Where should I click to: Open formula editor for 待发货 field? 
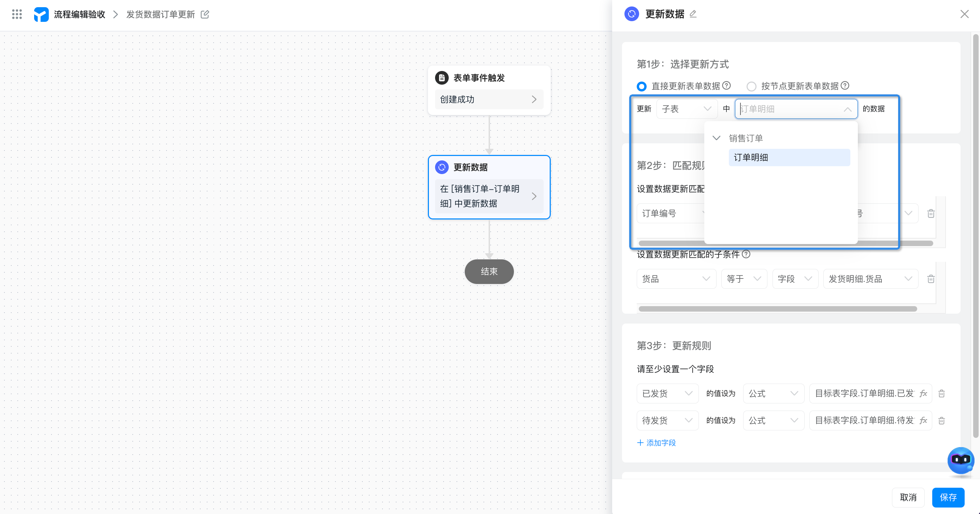point(923,420)
